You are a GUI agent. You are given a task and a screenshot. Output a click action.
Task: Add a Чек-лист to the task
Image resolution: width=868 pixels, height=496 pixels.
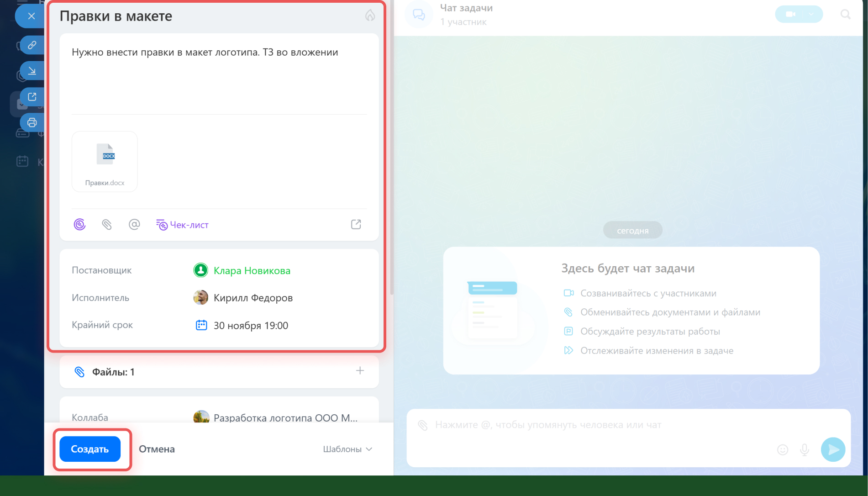(x=182, y=225)
